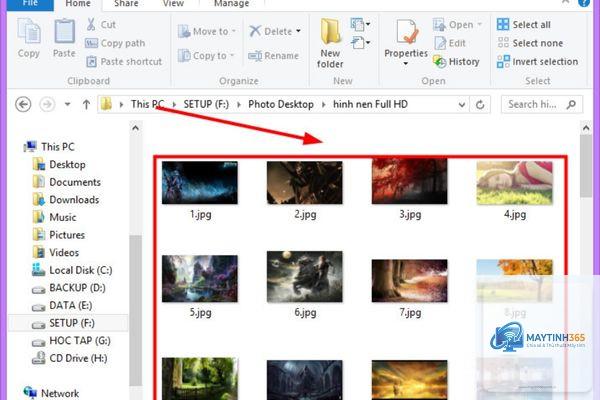The width and height of the screenshot is (600, 400).
Task: Open Pictures in the navigation pane
Action: 59,235
